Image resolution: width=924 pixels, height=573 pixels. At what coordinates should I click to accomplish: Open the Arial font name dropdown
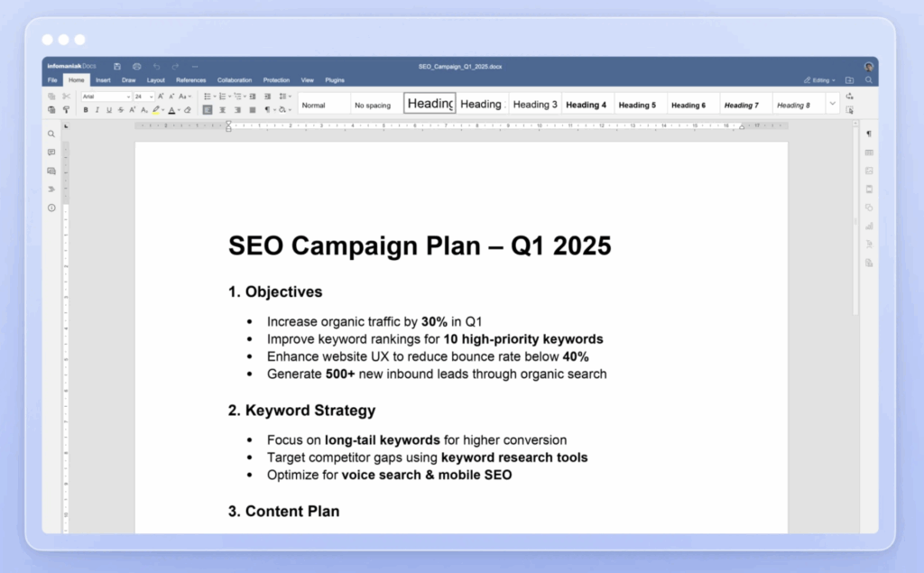pyautogui.click(x=106, y=97)
